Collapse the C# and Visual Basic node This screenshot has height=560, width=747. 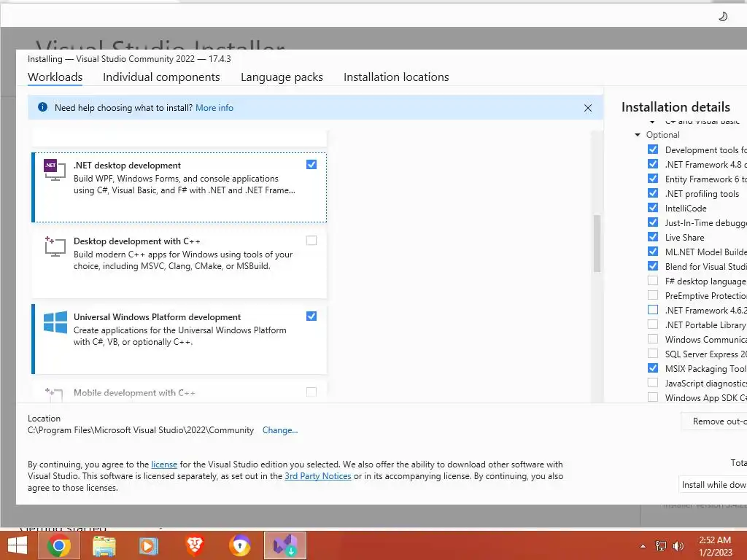[653, 122]
